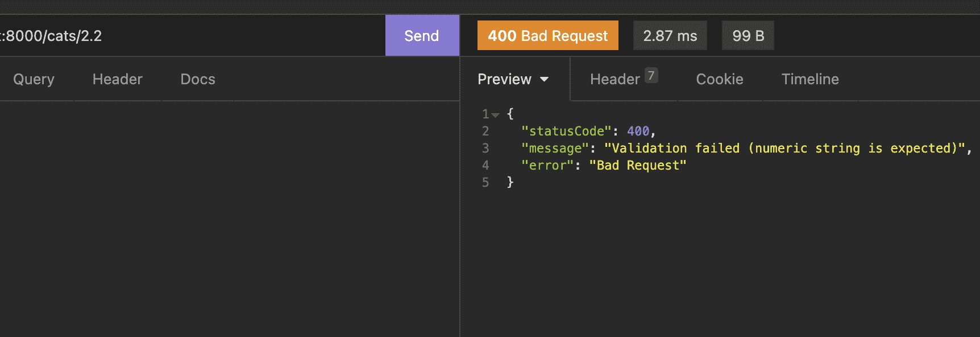The width and height of the screenshot is (980, 337).
Task: Open the request Header tab
Action: tap(118, 79)
